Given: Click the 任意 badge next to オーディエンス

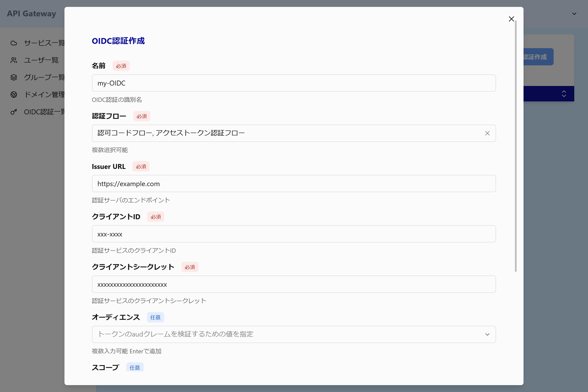Looking at the screenshot, I should point(155,317).
